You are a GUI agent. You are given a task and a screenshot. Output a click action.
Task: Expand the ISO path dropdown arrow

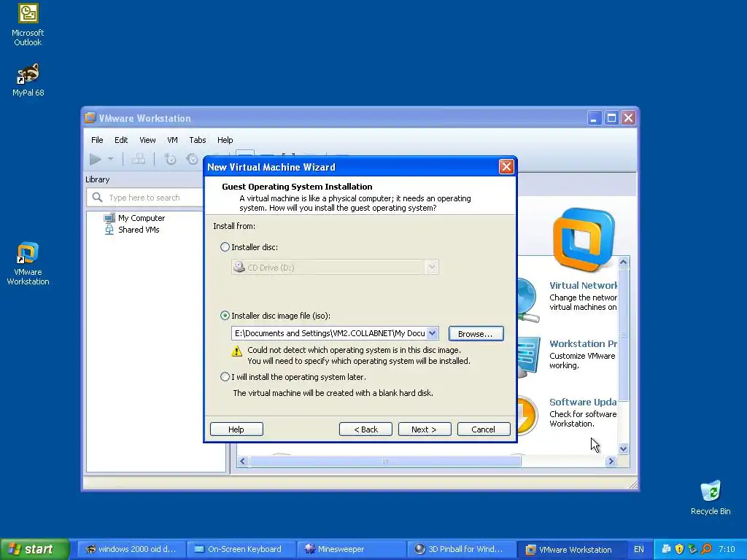click(x=432, y=332)
